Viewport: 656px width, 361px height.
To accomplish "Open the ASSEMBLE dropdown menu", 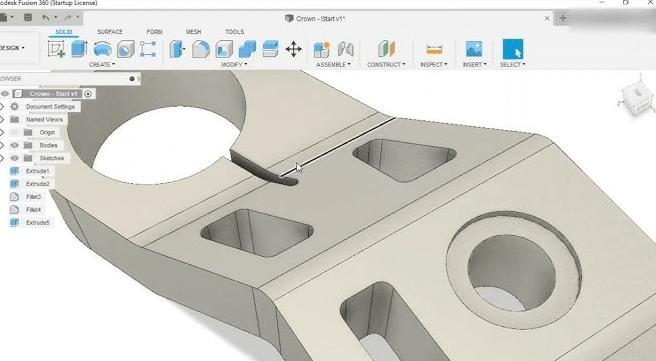I will (x=333, y=64).
